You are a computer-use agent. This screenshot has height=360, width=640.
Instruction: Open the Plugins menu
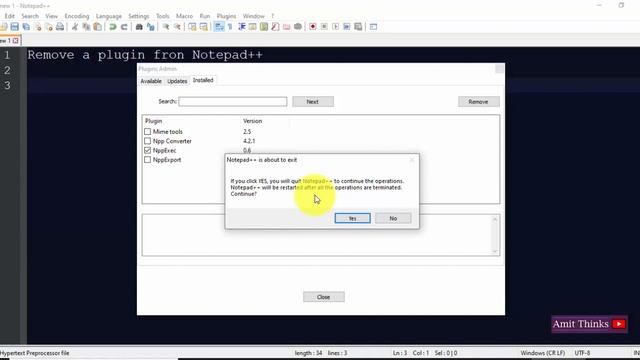coord(226,16)
